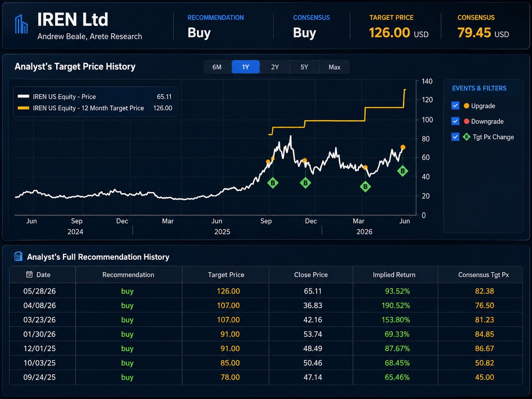Click the Date column header
The height and width of the screenshot is (399, 532).
pyautogui.click(x=43, y=275)
